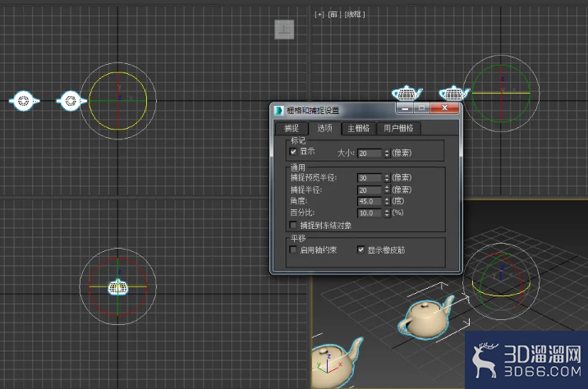Click the ViewCube 上 face
Image resolution: width=588 pixels, height=389 pixels.
[x=284, y=30]
